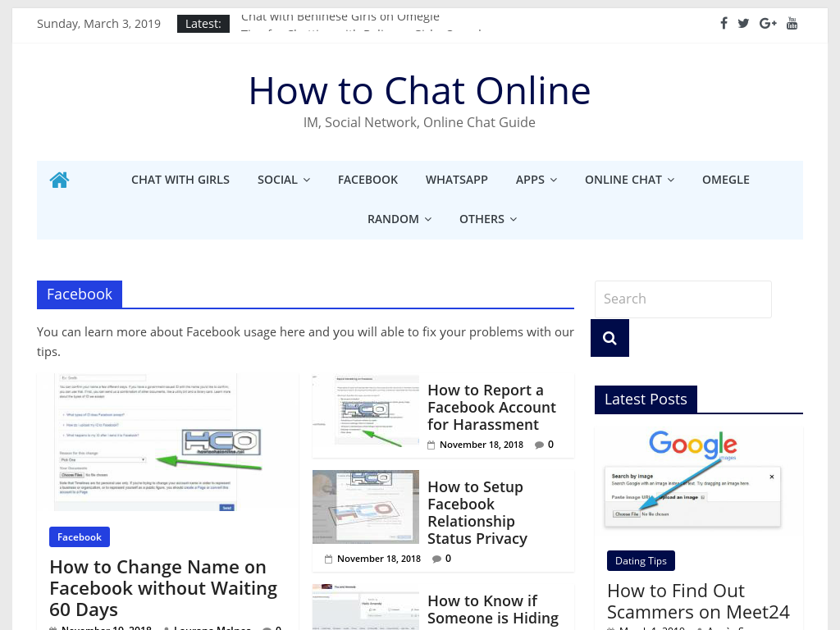Open the Change Name article thumbnail
This screenshot has height=630, width=840.
coord(167,442)
